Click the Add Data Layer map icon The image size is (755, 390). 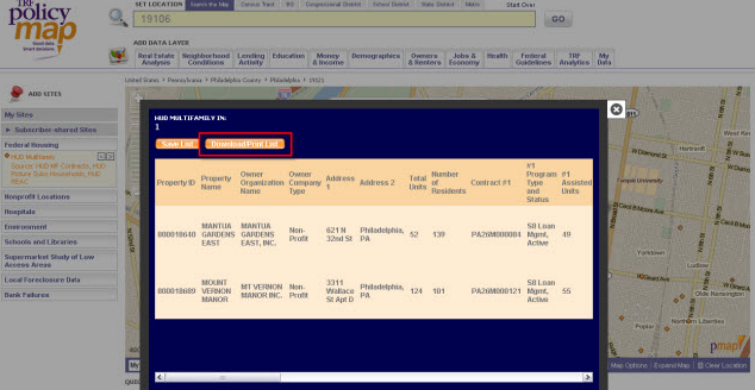click(118, 57)
